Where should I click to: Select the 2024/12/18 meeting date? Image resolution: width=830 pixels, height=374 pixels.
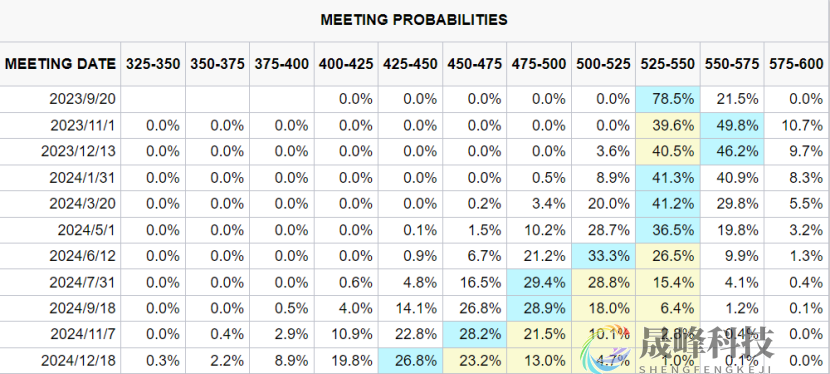(77, 361)
